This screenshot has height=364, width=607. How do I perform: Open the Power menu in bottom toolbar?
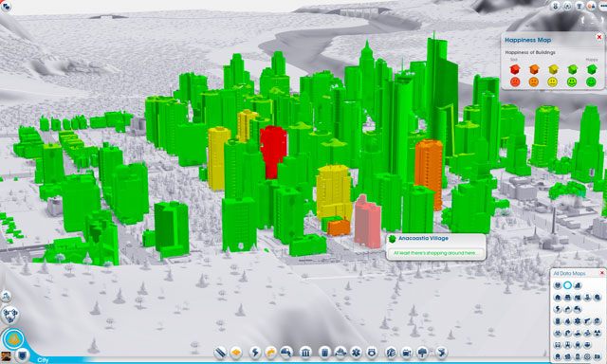(x=255, y=353)
